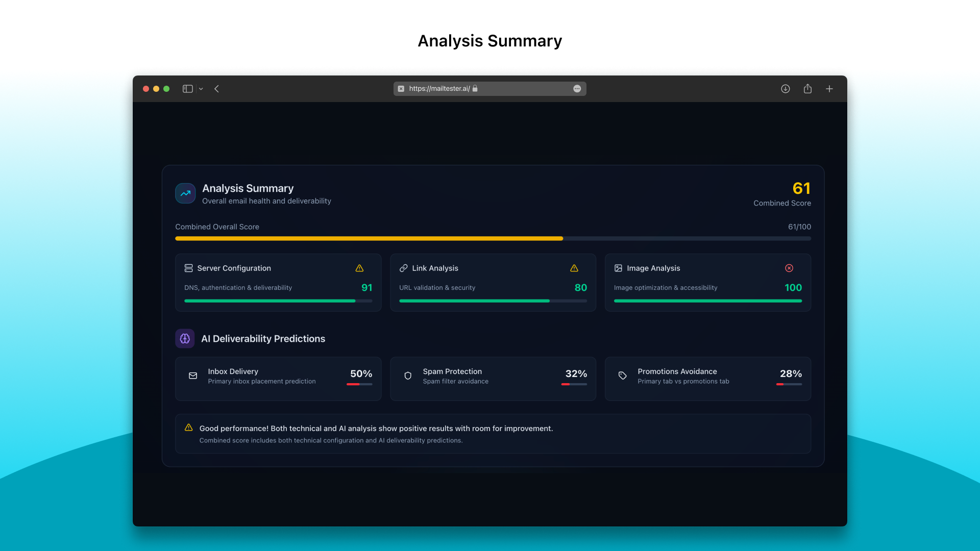Click the red error icon on Image Analysis card
Image resolution: width=980 pixels, height=551 pixels.
789,268
